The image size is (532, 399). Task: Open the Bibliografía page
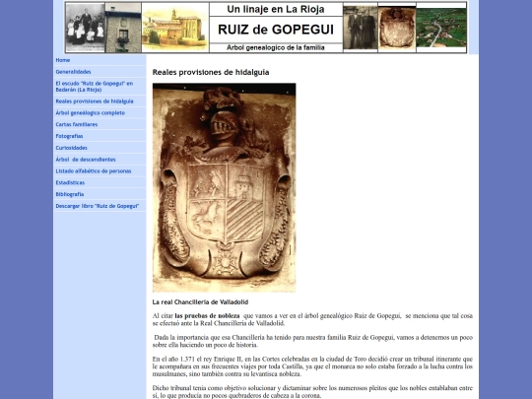pos(70,194)
